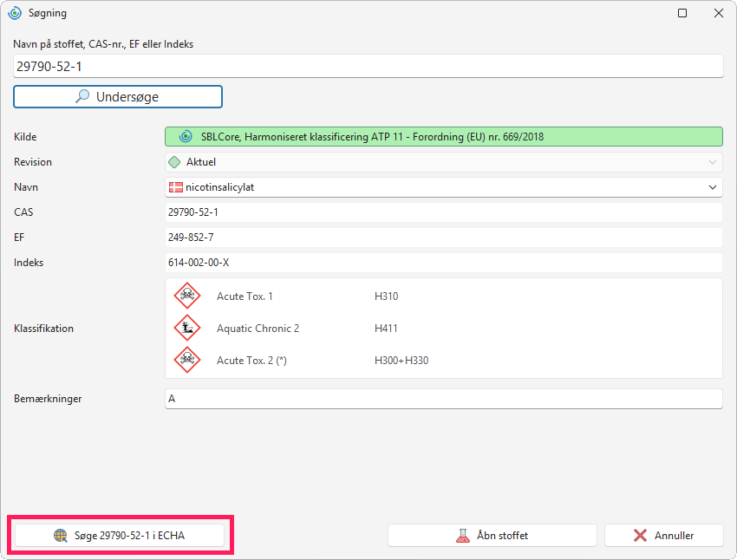
Task: Click the Undersøge search button
Action: point(118,97)
